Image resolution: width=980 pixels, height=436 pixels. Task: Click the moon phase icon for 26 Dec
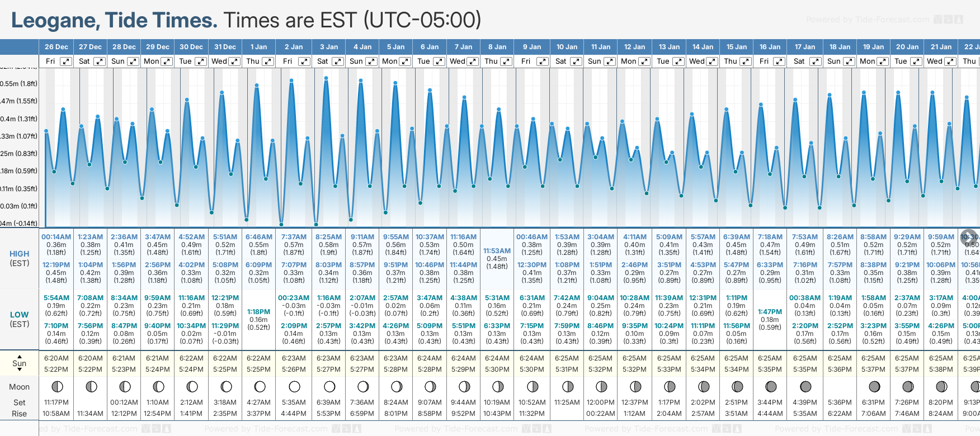coord(56,386)
